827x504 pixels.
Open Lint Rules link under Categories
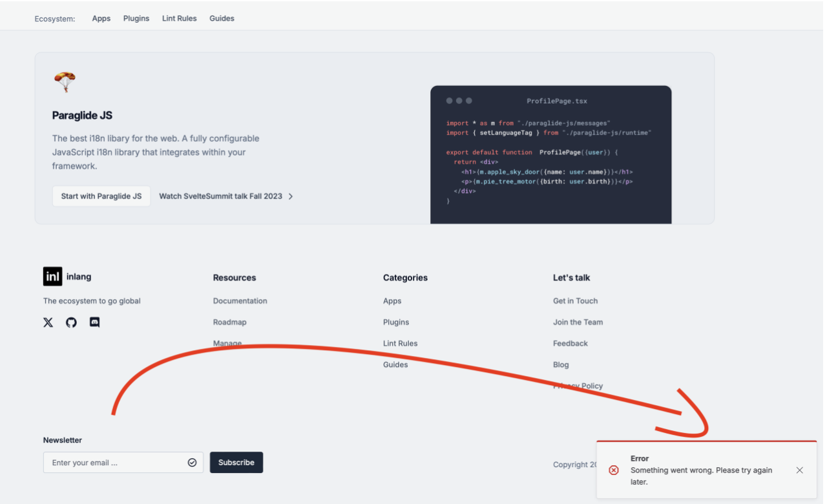click(x=401, y=344)
